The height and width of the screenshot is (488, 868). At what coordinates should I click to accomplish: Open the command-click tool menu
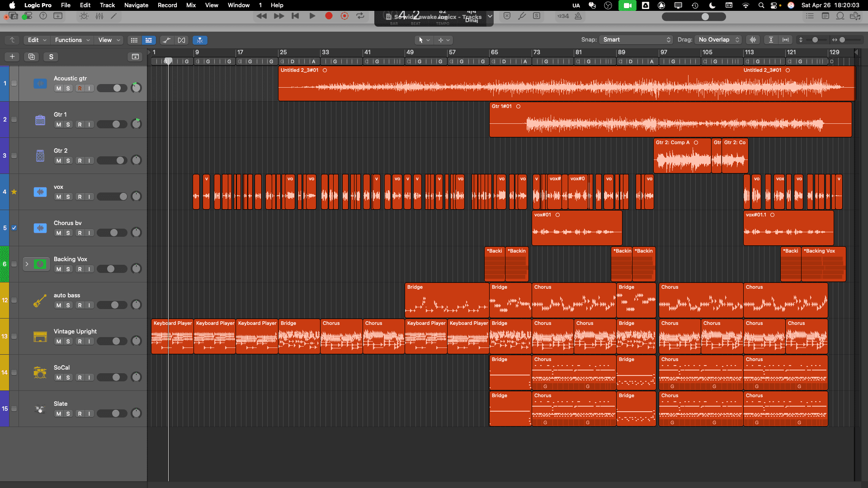point(443,40)
